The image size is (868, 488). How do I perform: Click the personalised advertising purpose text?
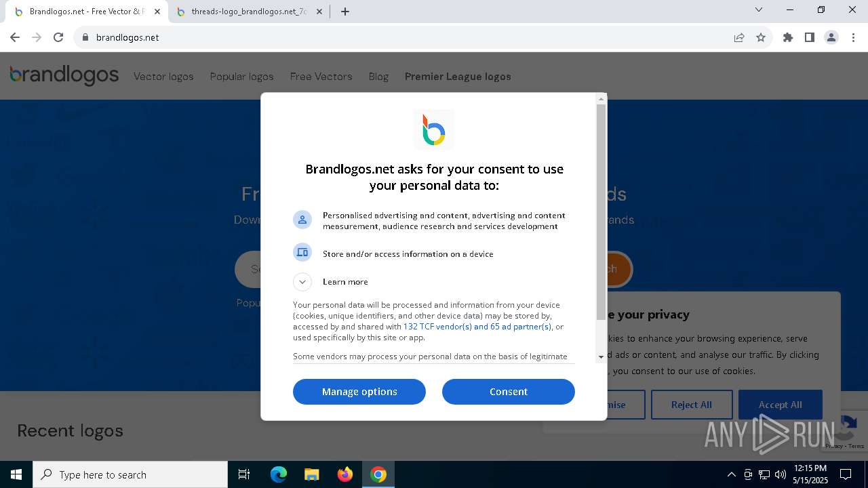[444, 221]
